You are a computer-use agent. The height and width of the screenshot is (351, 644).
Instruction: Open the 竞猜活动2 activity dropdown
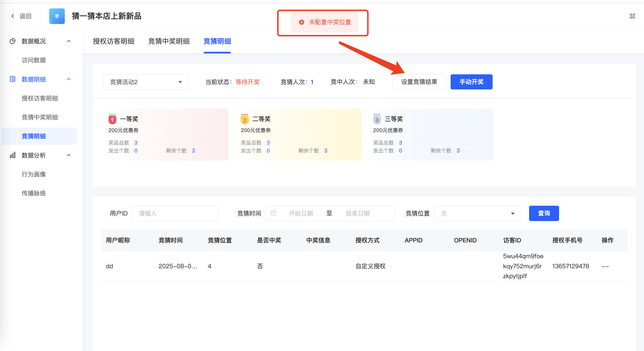145,82
